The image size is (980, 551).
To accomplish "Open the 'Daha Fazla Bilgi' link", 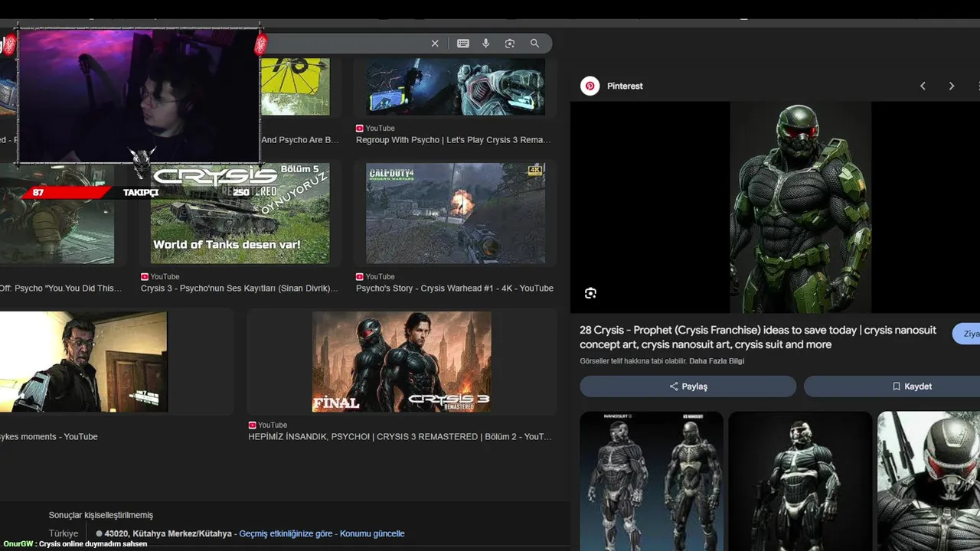I will tap(717, 361).
